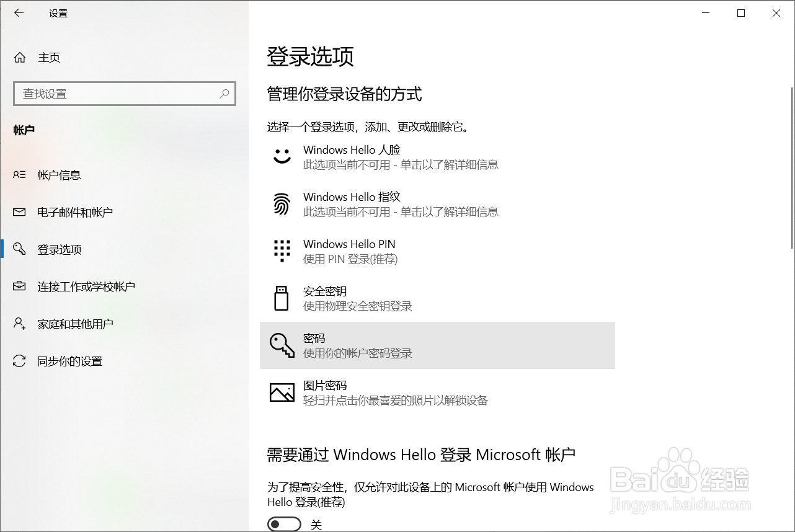Click the picture password image icon

[x=282, y=392]
